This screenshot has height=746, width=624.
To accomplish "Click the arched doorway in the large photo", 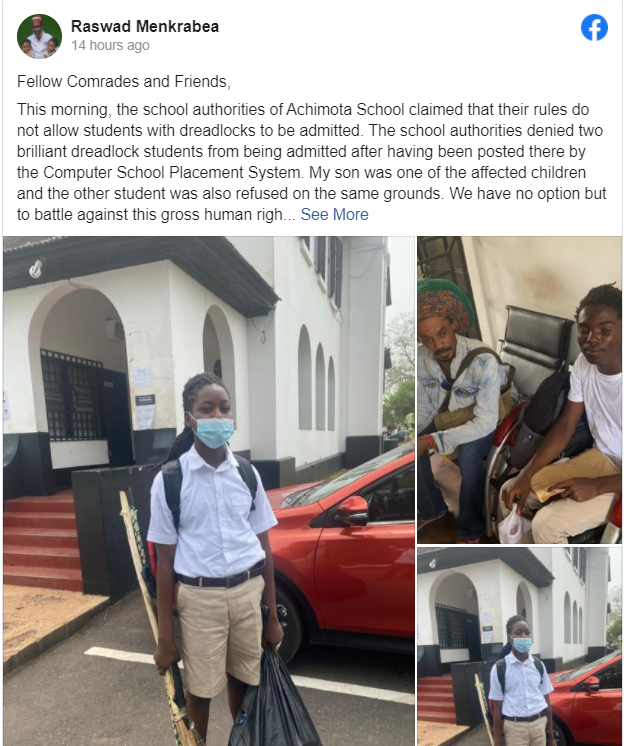I will [x=80, y=381].
